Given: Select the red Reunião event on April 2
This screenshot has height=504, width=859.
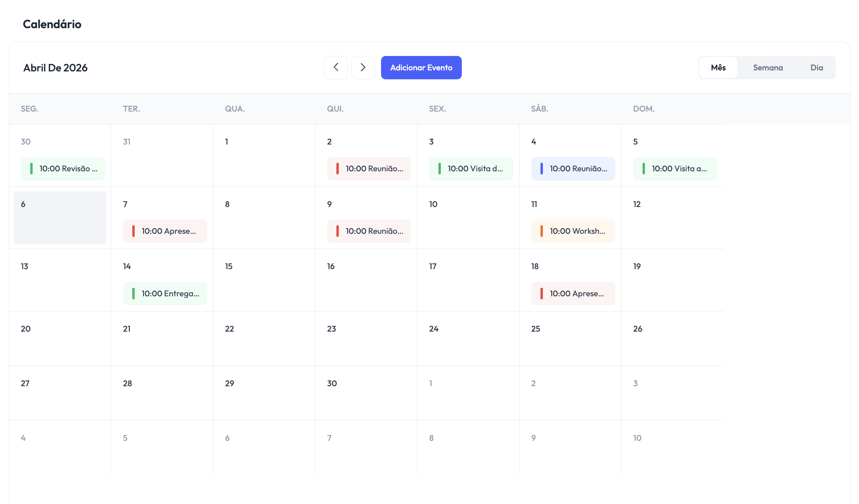Looking at the screenshot, I should click(x=369, y=169).
